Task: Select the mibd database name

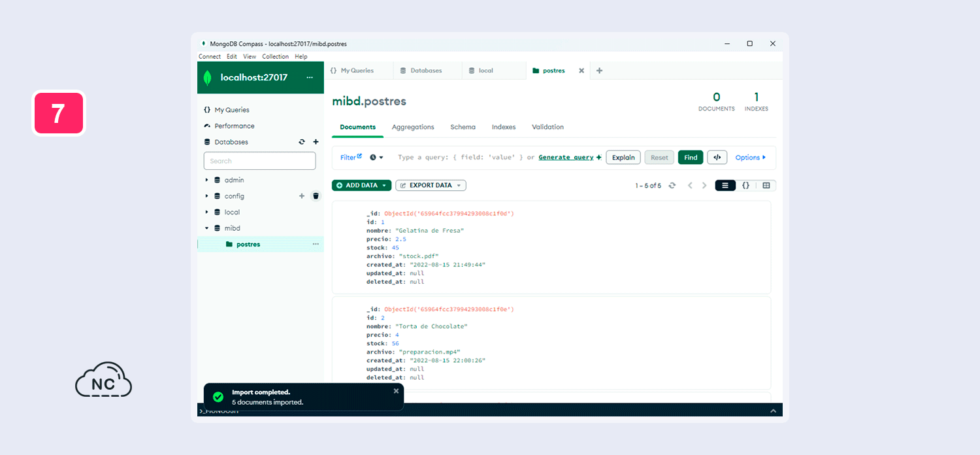Action: click(232, 228)
